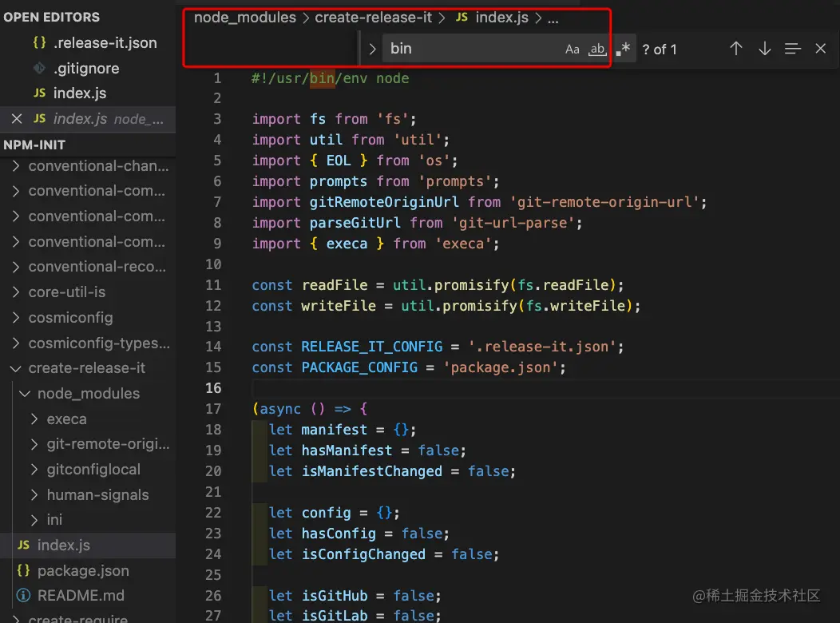
Task: Click 'RELEASE_IT_CONFIG' constant on line 14
Action: point(372,347)
